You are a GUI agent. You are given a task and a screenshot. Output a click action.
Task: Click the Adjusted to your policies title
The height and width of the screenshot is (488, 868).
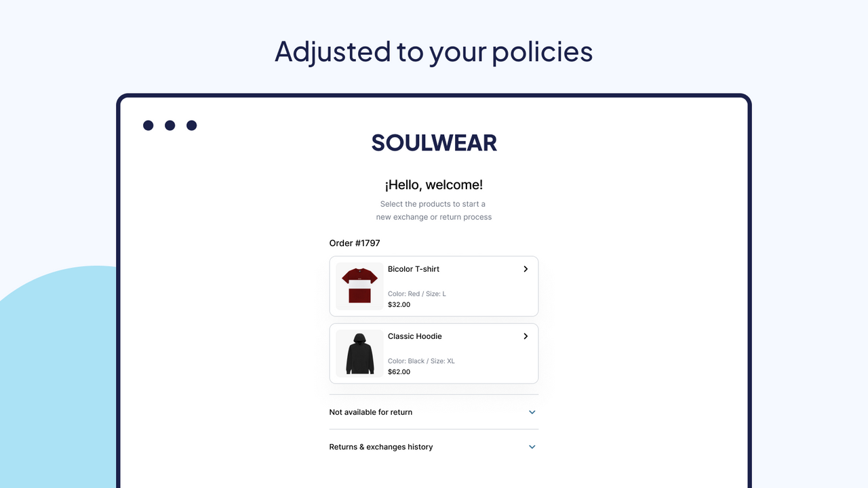pyautogui.click(x=433, y=52)
